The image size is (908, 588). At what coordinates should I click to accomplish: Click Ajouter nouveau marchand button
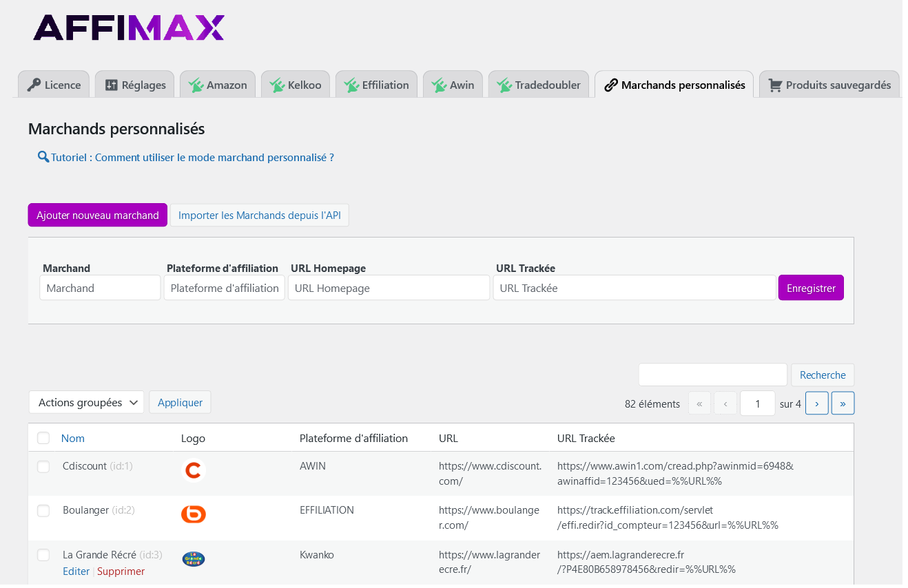98,215
